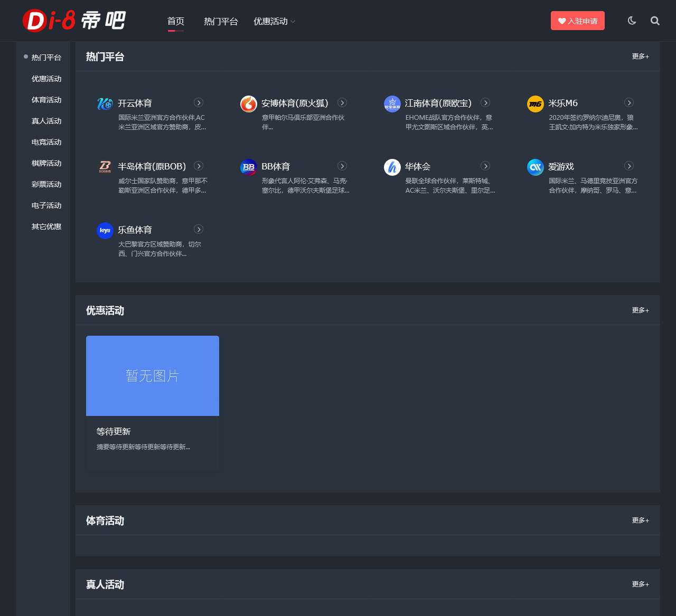Image resolution: width=676 pixels, height=616 pixels.
Task: Click 米乐M6 platform title
Action: coord(563,103)
